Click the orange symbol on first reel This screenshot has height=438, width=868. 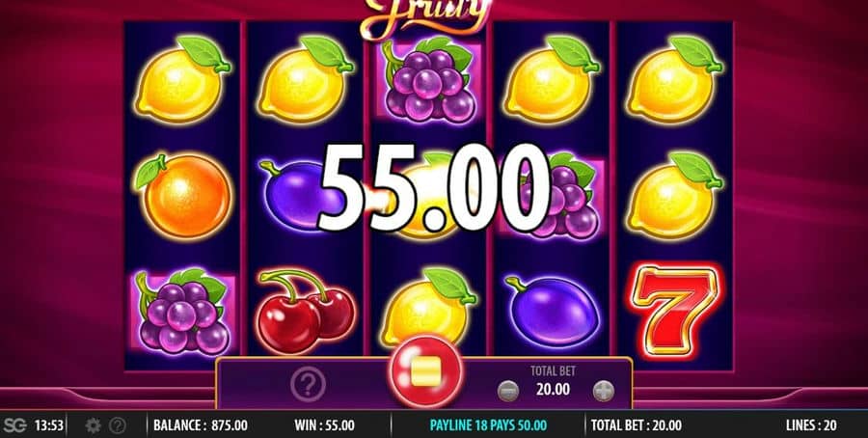(x=183, y=196)
